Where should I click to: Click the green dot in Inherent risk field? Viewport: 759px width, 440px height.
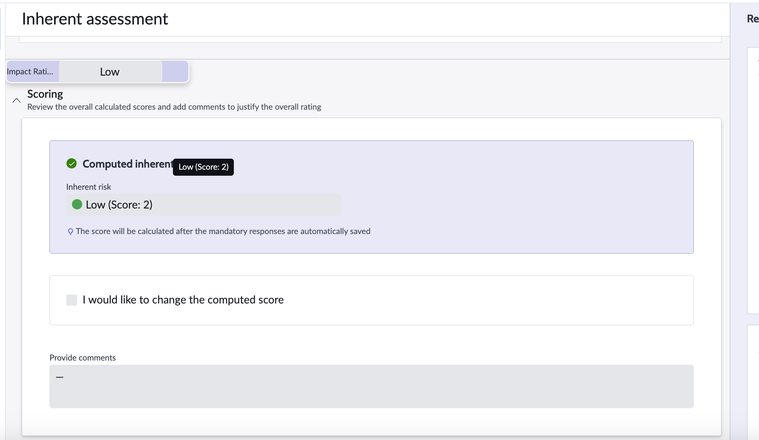(77, 204)
